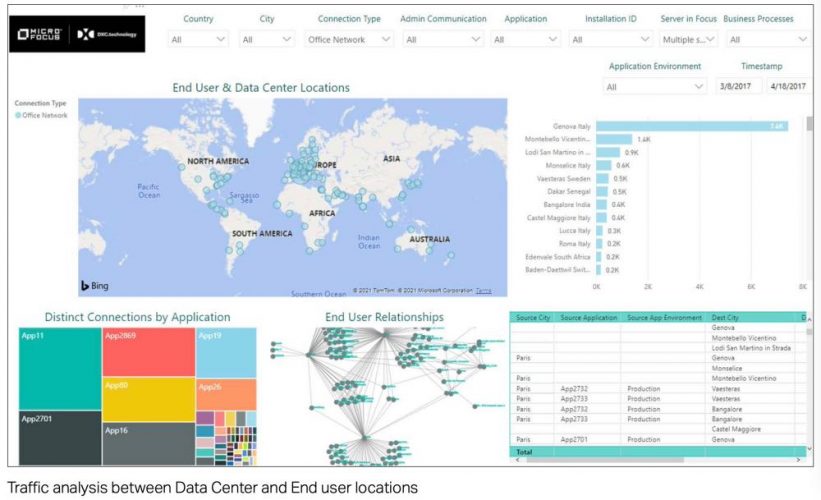Open the Terms link on the map
Image resolution: width=821 pixels, height=500 pixels.
click(483, 291)
